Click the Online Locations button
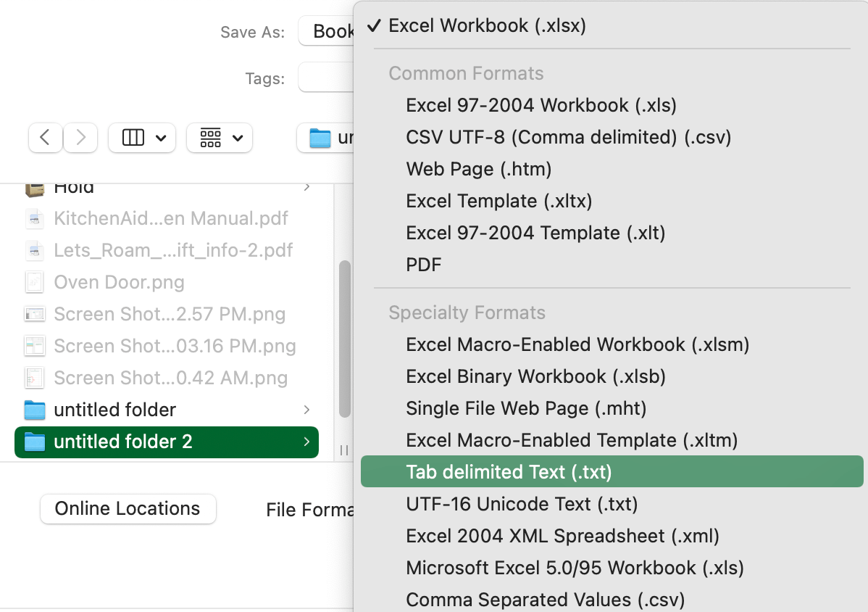This screenshot has height=612, width=868. coord(128,509)
